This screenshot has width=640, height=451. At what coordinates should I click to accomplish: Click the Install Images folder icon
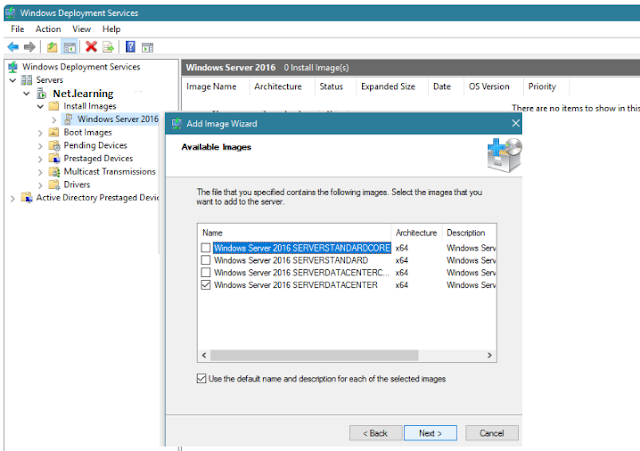54,106
